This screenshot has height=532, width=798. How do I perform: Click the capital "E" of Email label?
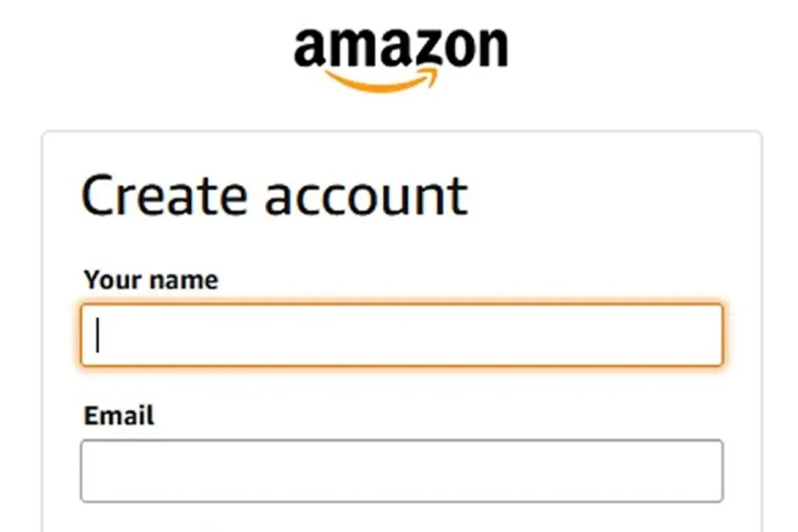(x=91, y=416)
